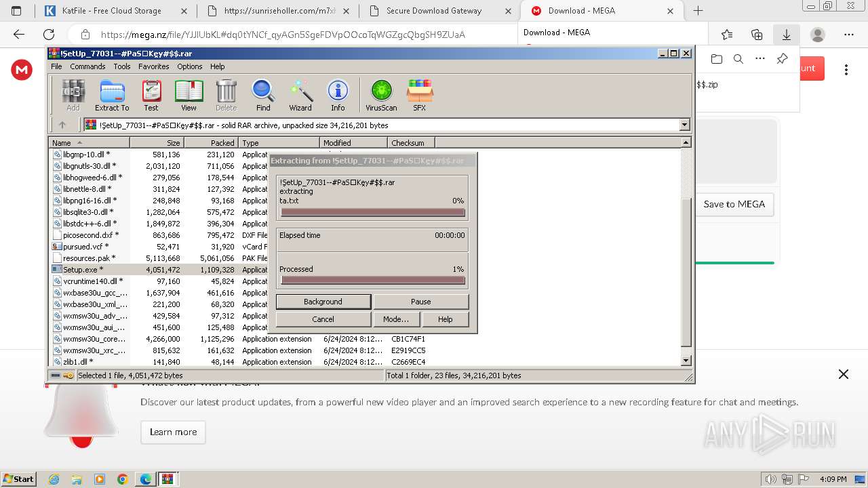The width and height of the screenshot is (868, 488).
Task: Click the Save to MEGA button
Action: coord(734,204)
